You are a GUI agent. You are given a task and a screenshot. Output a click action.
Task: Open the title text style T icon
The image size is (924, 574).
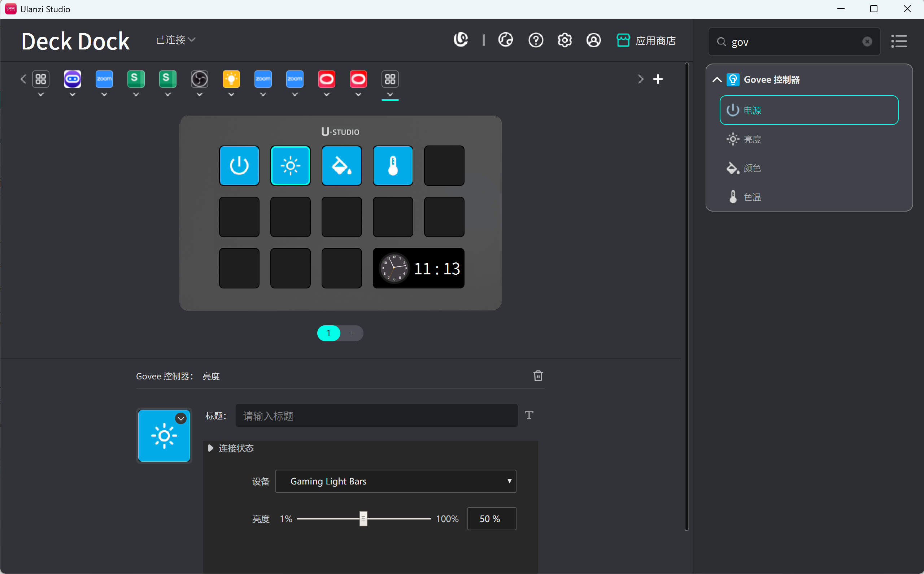(529, 415)
